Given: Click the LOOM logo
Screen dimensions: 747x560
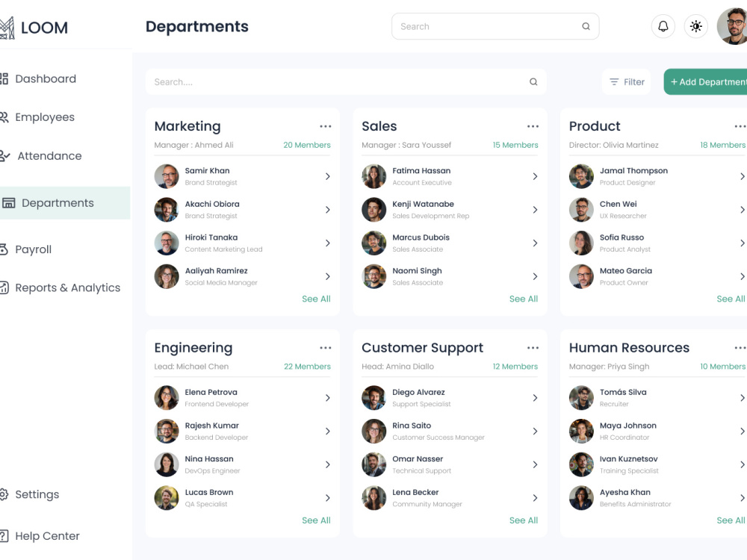Looking at the screenshot, I should tap(34, 28).
